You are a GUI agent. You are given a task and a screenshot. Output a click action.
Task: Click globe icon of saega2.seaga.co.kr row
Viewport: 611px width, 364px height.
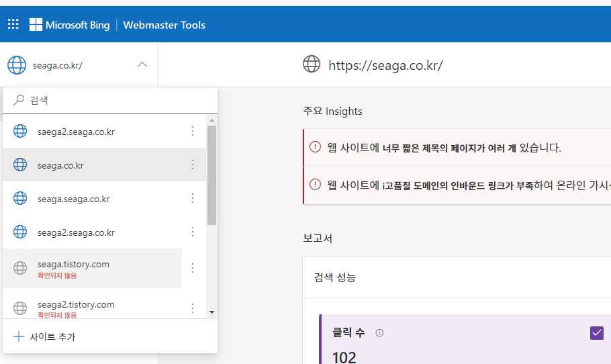pyautogui.click(x=20, y=132)
